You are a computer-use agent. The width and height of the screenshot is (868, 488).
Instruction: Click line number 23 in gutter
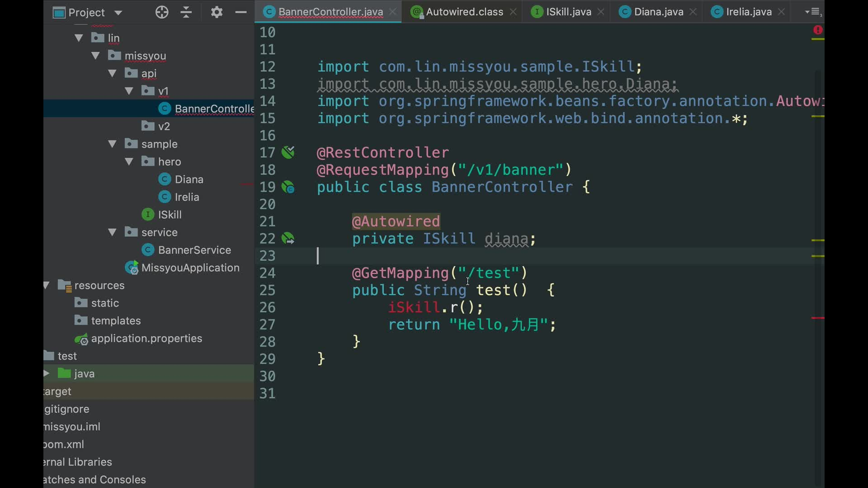point(267,256)
